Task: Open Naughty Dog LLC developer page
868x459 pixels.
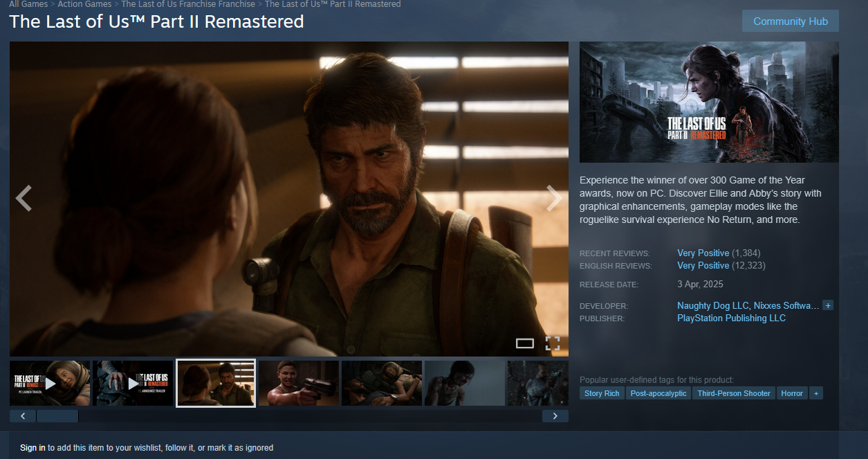Action: pyautogui.click(x=713, y=305)
